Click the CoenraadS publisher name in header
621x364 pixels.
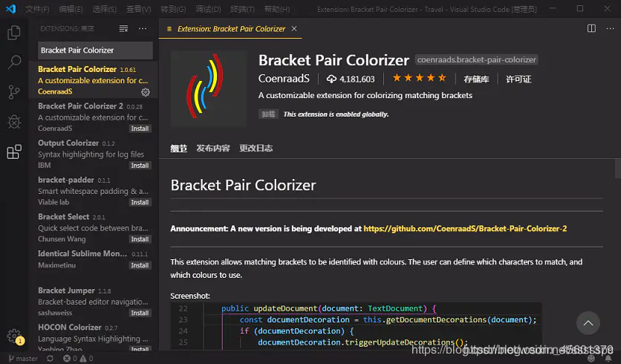click(x=284, y=79)
